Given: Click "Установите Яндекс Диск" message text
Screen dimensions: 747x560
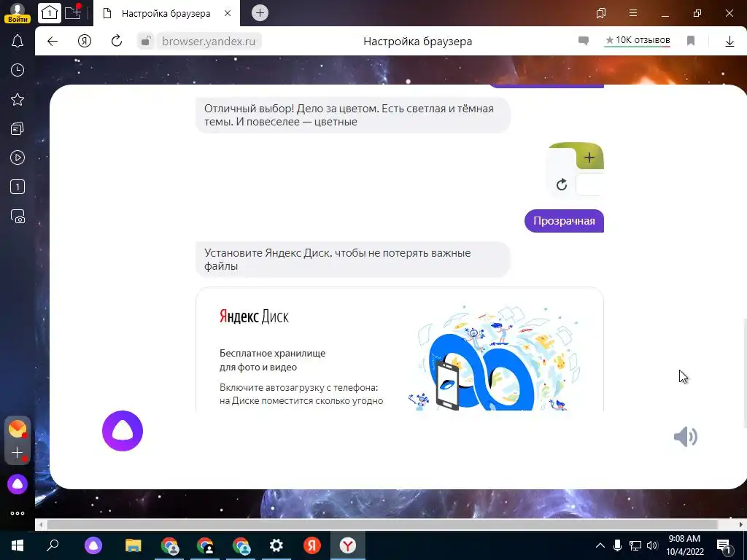Looking at the screenshot, I should click(337, 260).
